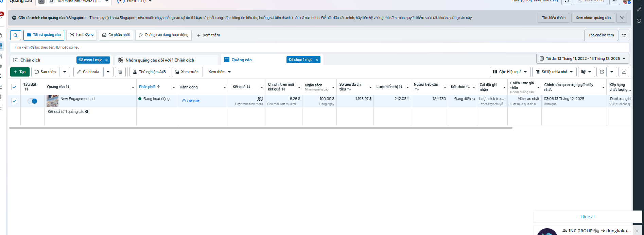Viewport: 644px width, 235px height.
Task: Turn off the New Engagement ad switch
Action: [32, 101]
